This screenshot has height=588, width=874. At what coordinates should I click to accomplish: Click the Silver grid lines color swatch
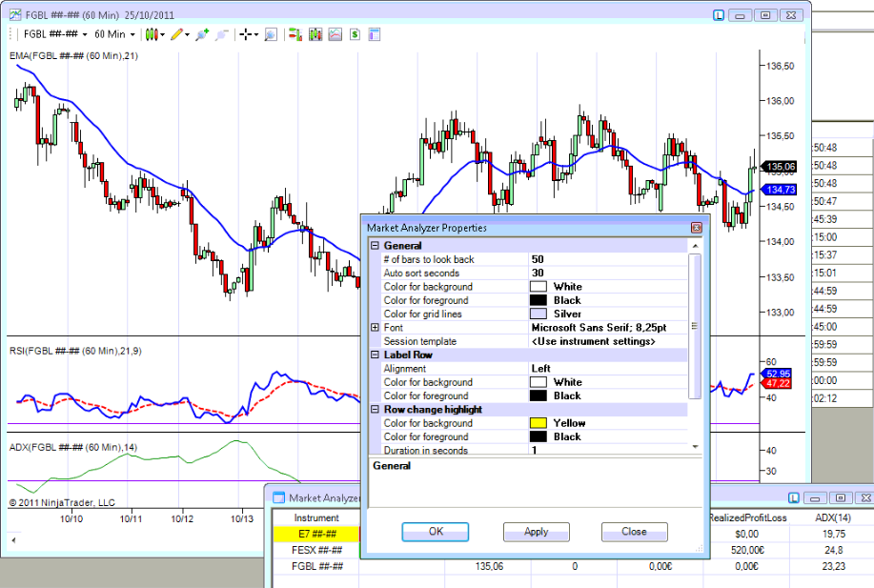[539, 314]
